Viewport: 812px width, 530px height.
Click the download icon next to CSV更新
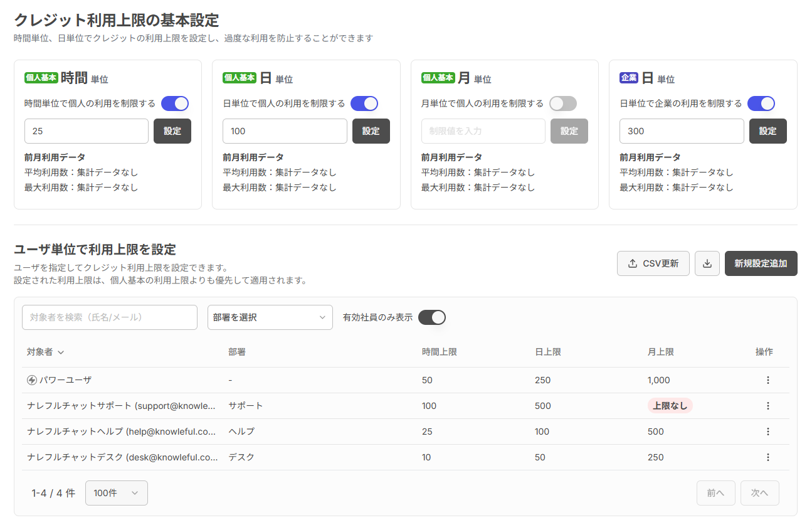tap(707, 263)
